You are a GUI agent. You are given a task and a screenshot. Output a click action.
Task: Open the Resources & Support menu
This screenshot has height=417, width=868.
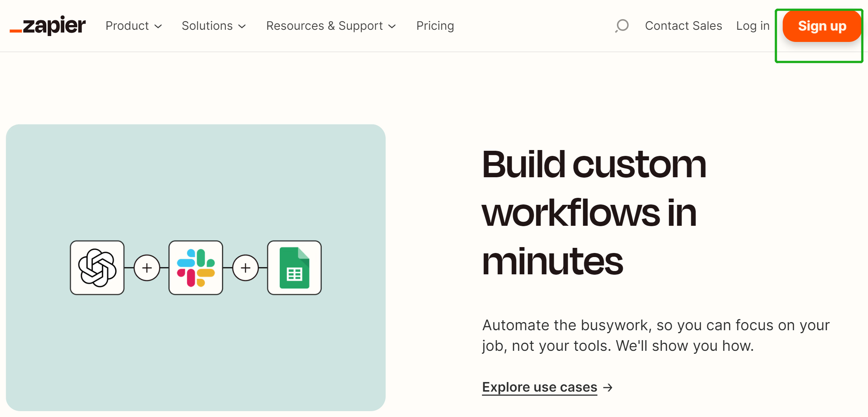(x=324, y=26)
